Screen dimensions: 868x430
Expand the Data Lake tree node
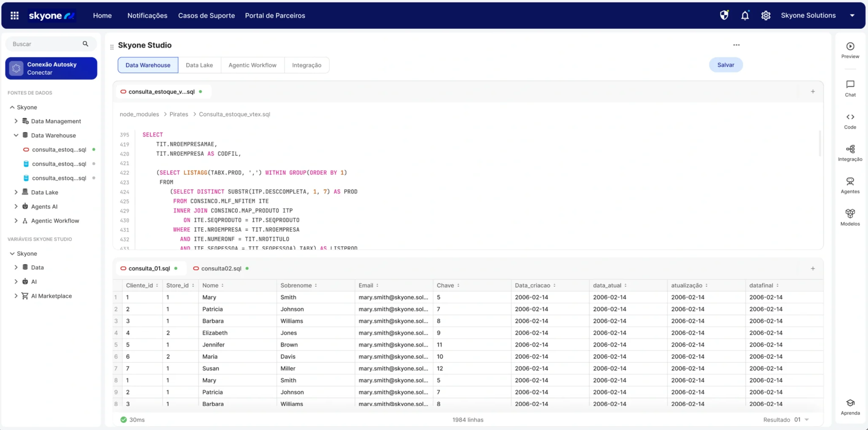click(x=16, y=192)
